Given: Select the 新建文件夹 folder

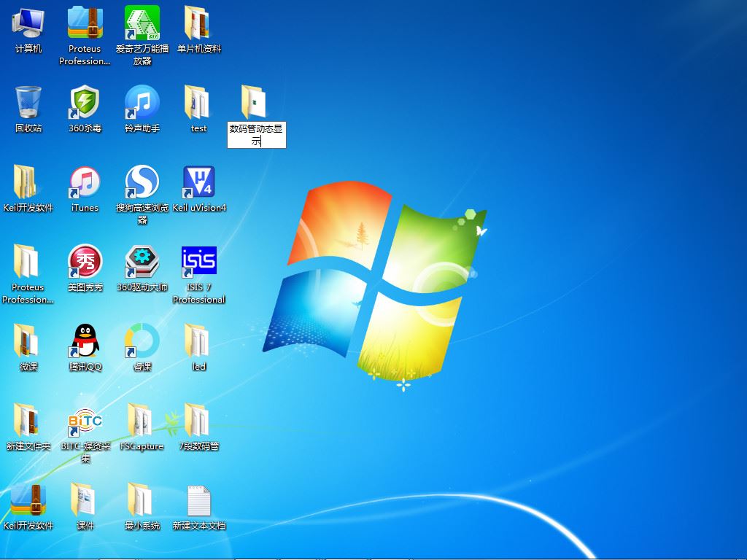Looking at the screenshot, I should (x=26, y=420).
